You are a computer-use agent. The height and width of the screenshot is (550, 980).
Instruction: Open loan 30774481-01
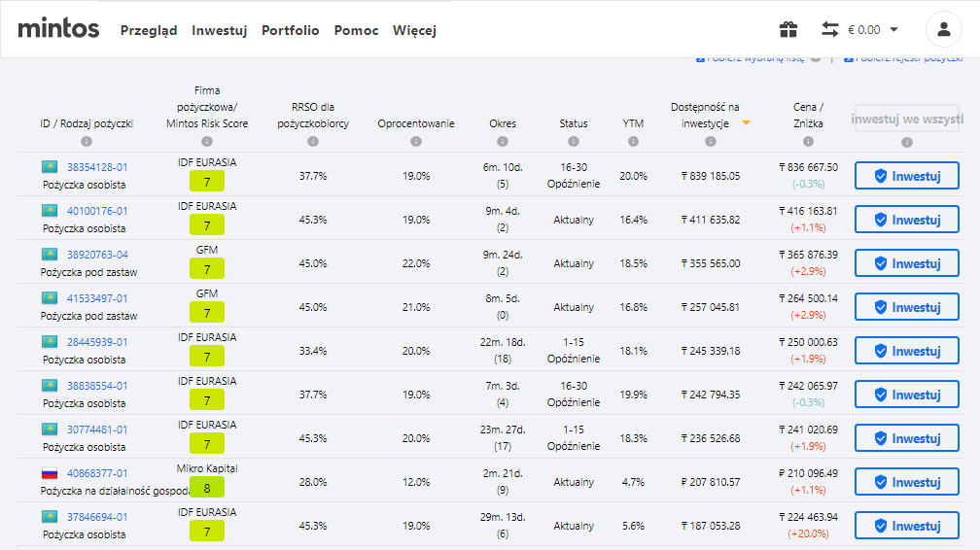(x=97, y=430)
